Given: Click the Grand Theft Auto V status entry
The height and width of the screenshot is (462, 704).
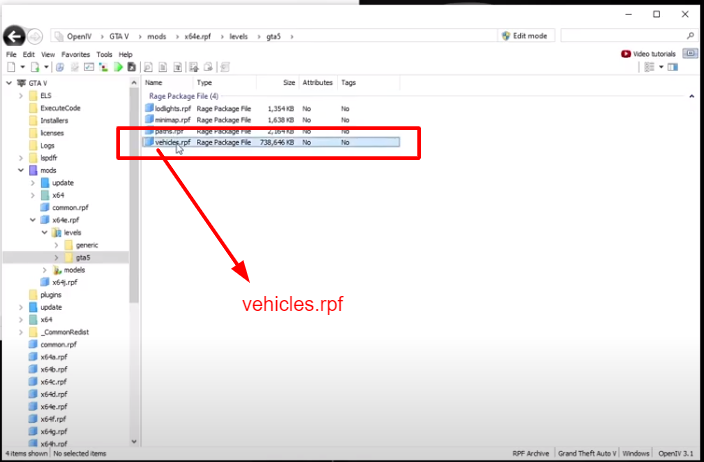Looking at the screenshot, I should [587, 453].
